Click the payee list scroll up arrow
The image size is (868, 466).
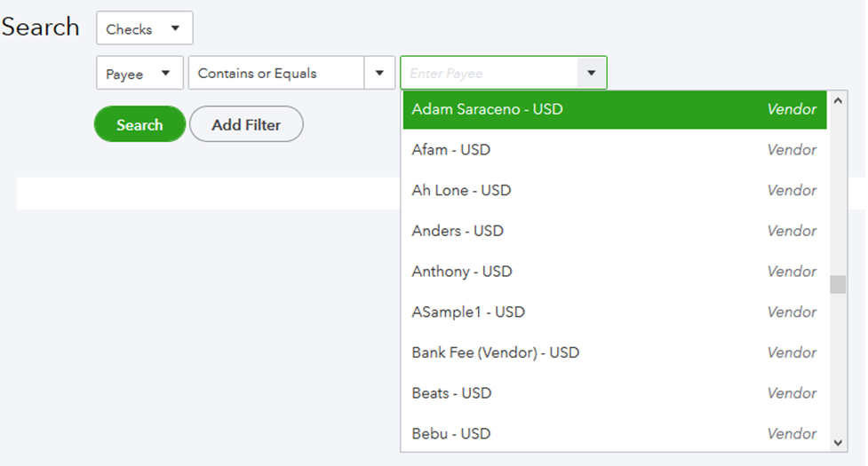(x=838, y=100)
